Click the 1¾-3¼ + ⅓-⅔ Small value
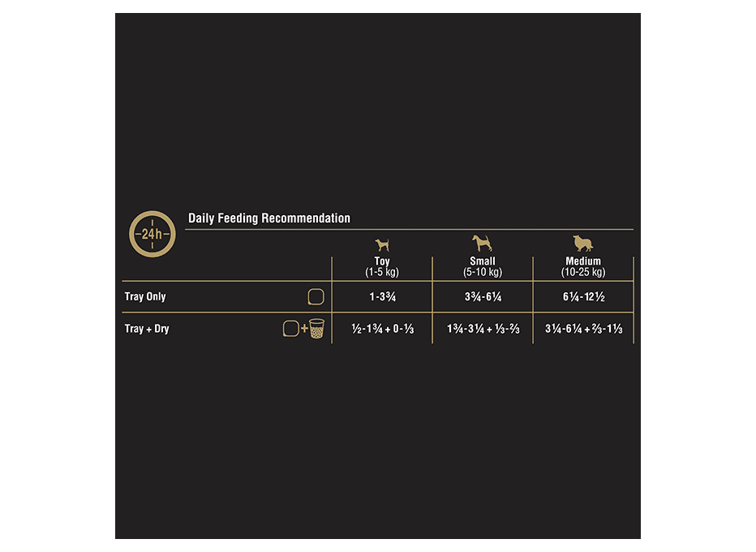Viewport: 756px width, 552px height. [483, 329]
